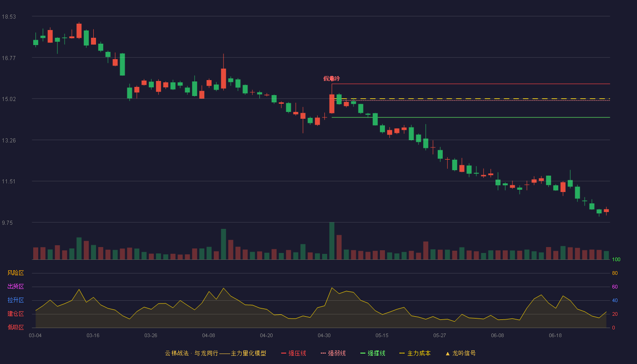This screenshot has width=637, height=364.
Task: Click the 05-15 date label
Action: tap(382, 335)
